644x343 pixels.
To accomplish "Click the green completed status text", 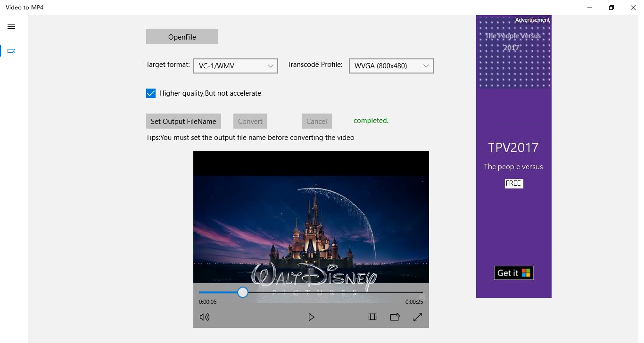I will coord(371,121).
